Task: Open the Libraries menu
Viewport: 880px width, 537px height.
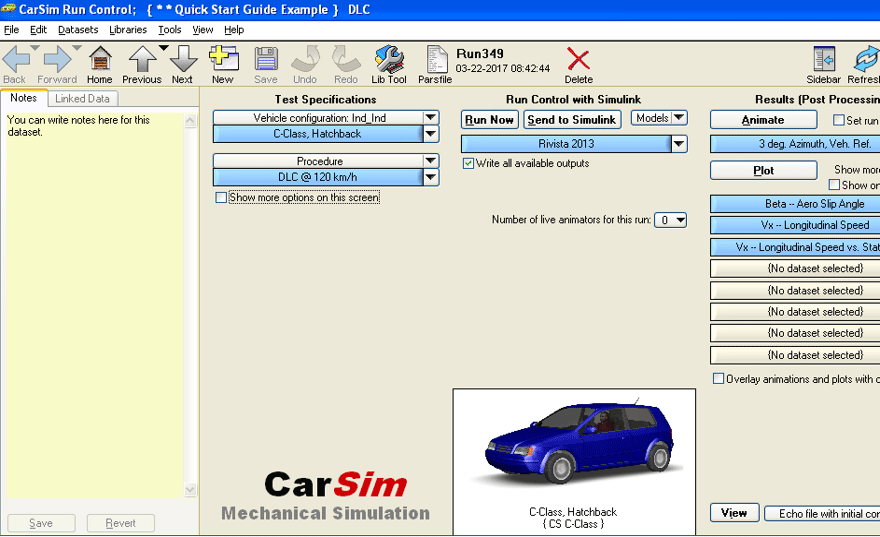Action: [128, 30]
